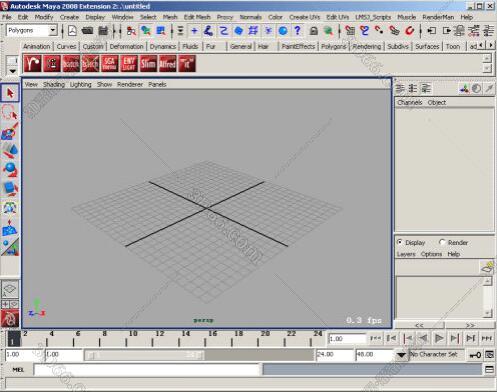Switch to single perspective view layout

point(10,289)
